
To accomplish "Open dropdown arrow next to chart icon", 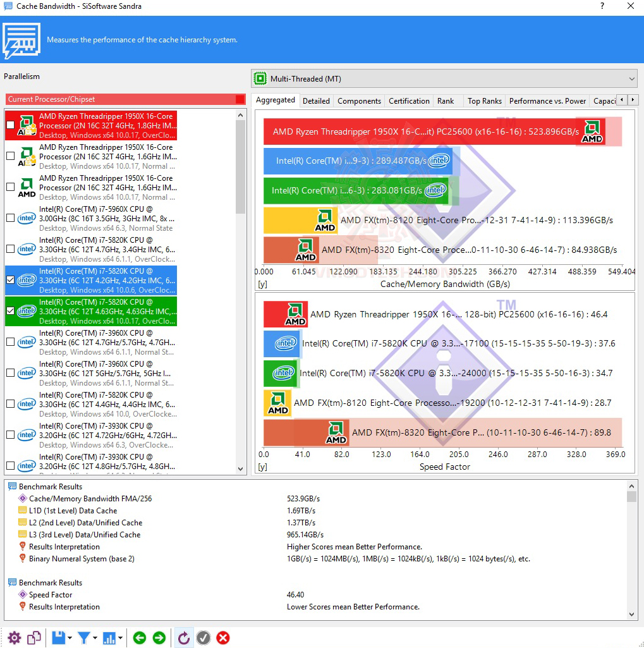I will [x=120, y=638].
